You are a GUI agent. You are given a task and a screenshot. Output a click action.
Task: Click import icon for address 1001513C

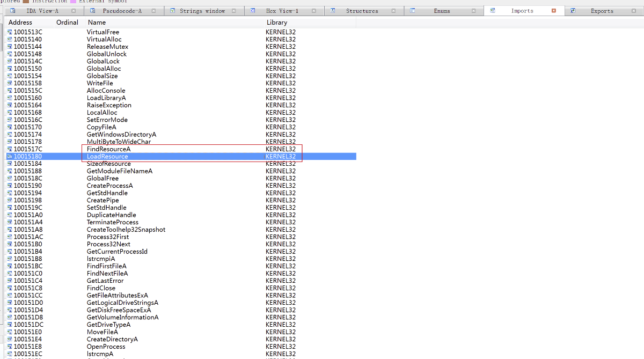pos(10,32)
